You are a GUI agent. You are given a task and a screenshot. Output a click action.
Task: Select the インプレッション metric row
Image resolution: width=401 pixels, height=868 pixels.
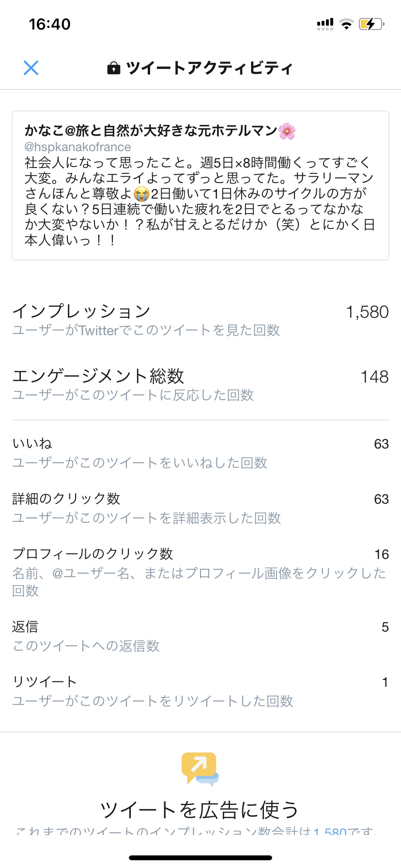coord(200,320)
